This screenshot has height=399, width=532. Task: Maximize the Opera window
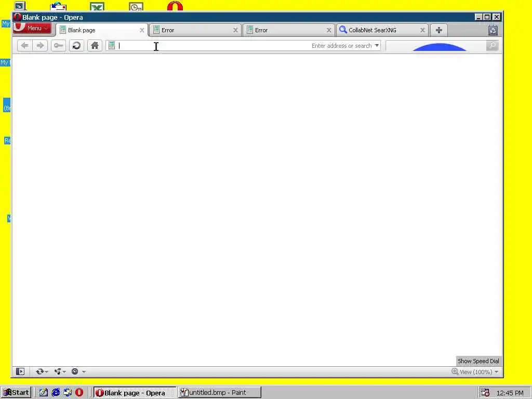487,17
